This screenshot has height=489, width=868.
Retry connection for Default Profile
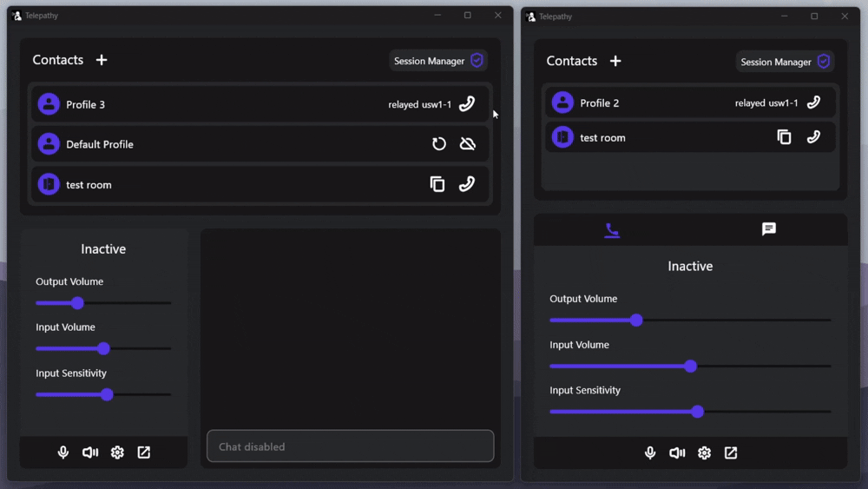[438, 144]
